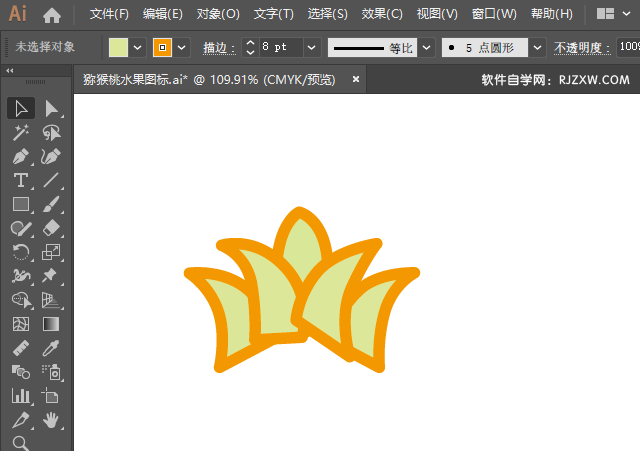Select the Perspective Grid tool
640x451 pixels.
click(51, 300)
